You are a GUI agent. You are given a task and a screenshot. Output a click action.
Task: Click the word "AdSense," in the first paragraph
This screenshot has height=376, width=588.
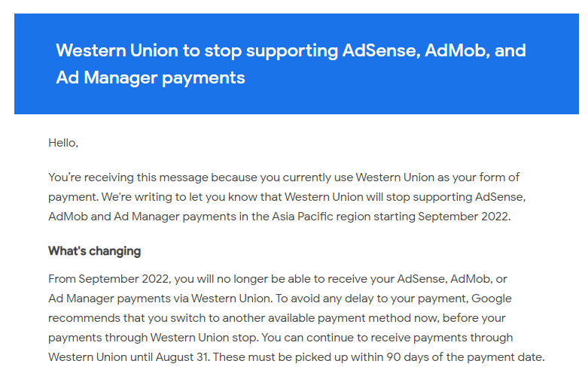(500, 197)
